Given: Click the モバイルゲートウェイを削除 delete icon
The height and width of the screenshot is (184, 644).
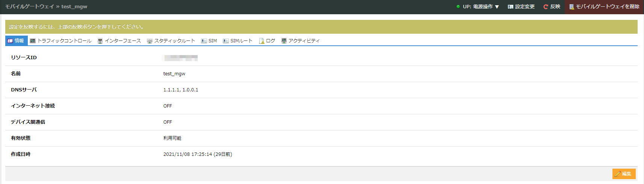Looking at the screenshot, I should pyautogui.click(x=571, y=7).
